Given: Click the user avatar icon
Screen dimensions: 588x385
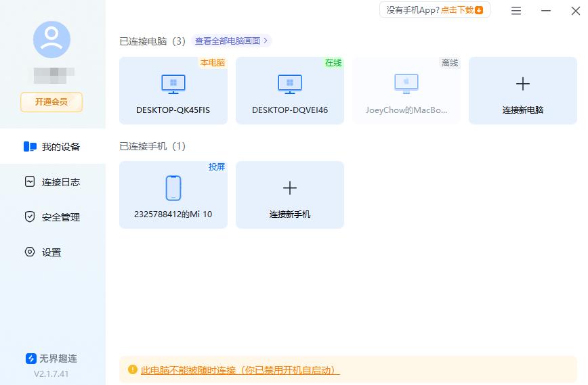Looking at the screenshot, I should [51, 39].
